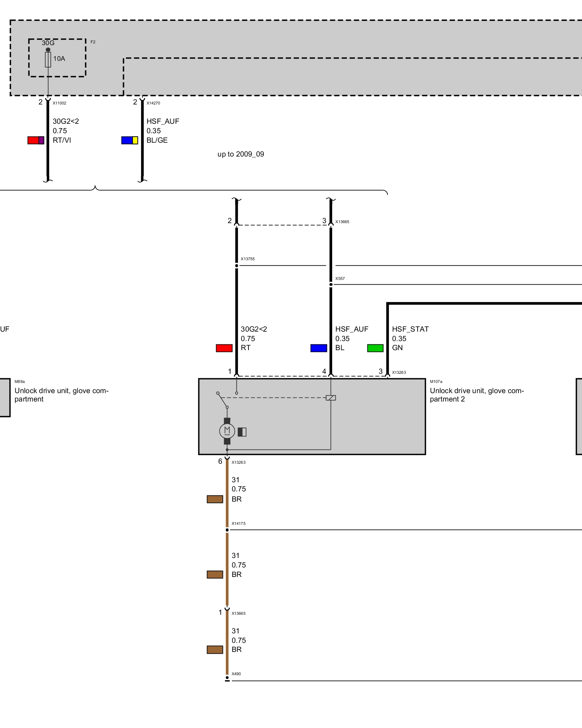Open the X11002 connector label
The height and width of the screenshot is (728, 582).
(x=60, y=103)
